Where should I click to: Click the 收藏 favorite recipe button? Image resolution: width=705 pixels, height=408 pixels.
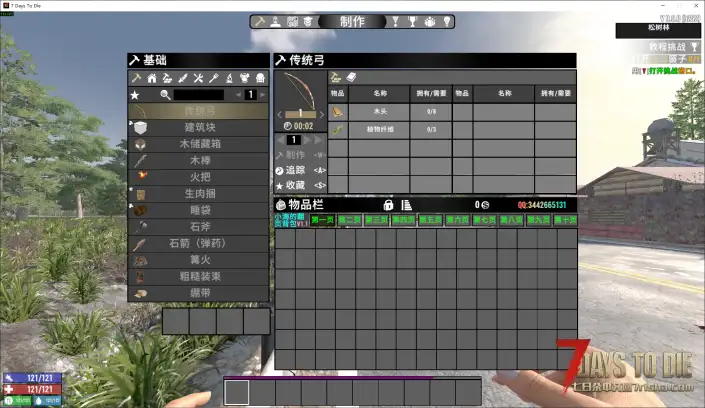301,185
